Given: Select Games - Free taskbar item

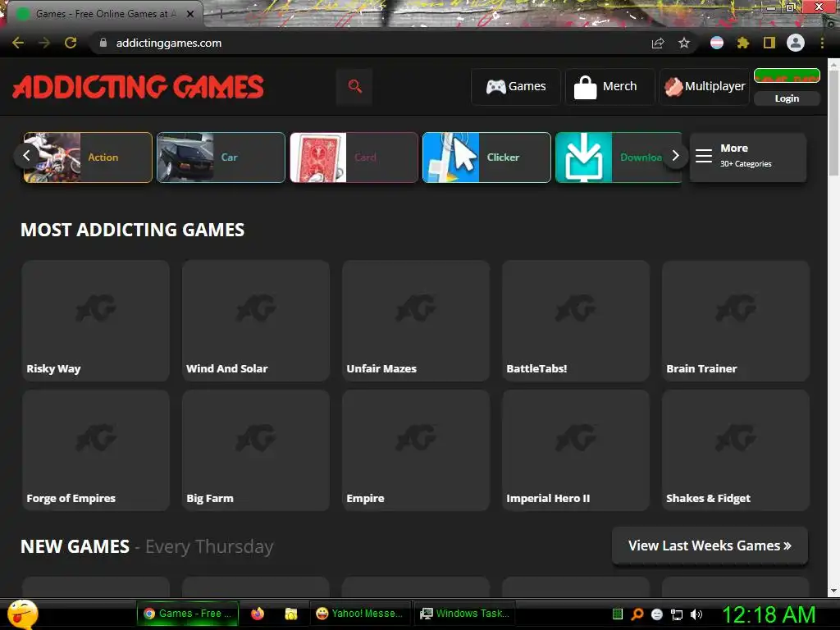Looking at the screenshot, I should click(x=188, y=614).
